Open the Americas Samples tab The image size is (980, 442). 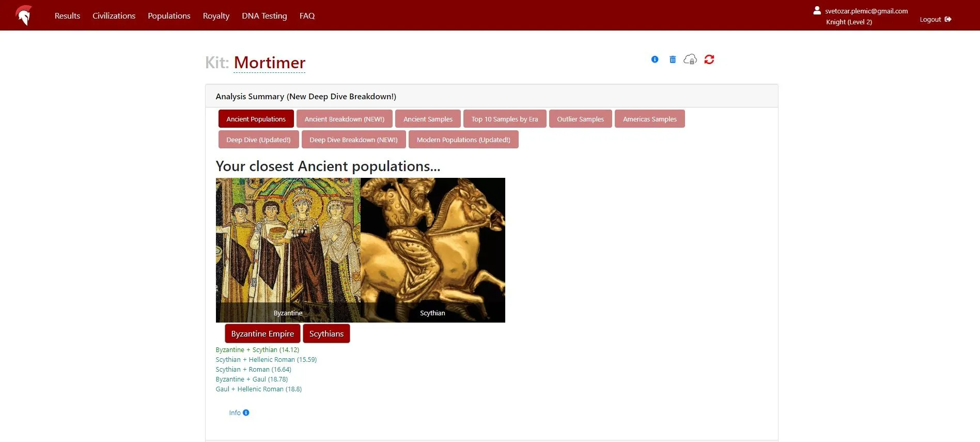650,119
